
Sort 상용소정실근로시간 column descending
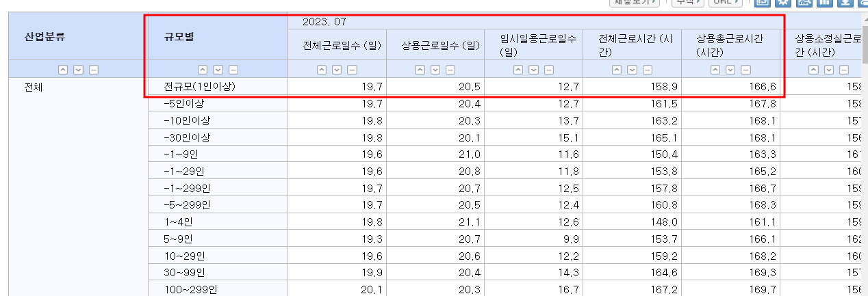[x=830, y=69]
